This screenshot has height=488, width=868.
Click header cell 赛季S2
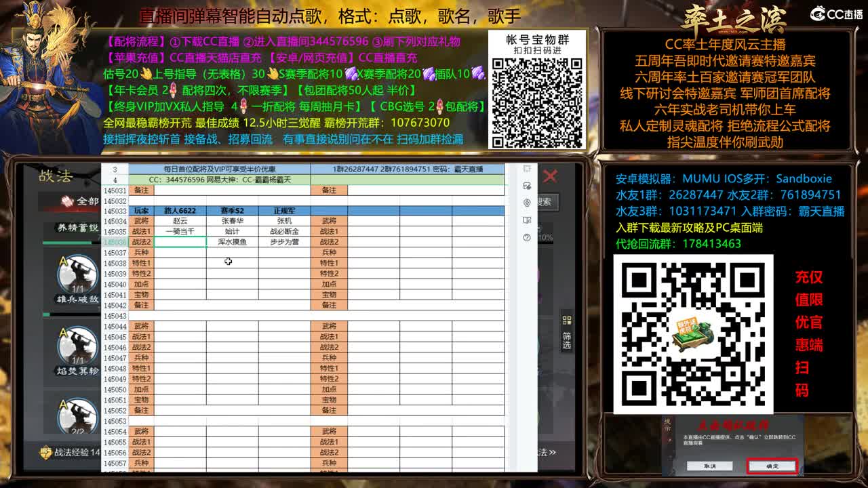(233, 211)
